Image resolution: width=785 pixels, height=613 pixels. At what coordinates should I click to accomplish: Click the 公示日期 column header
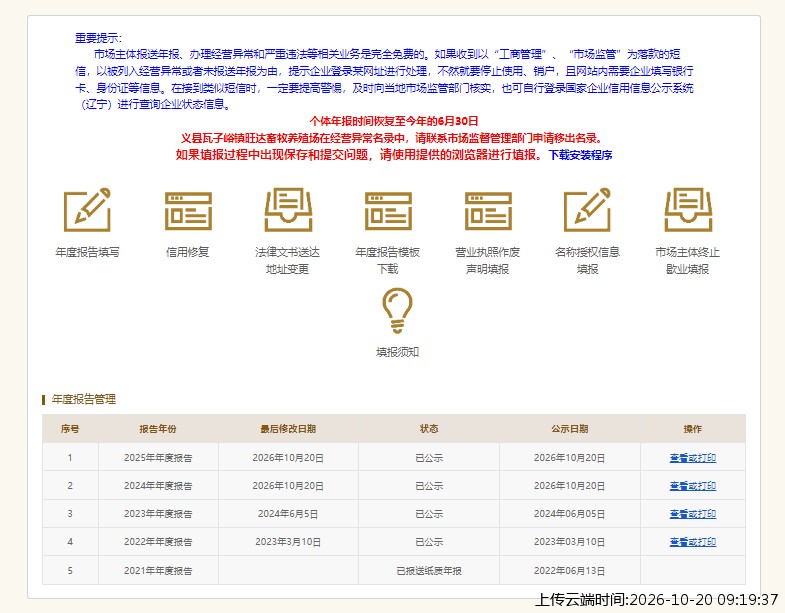[x=570, y=429]
